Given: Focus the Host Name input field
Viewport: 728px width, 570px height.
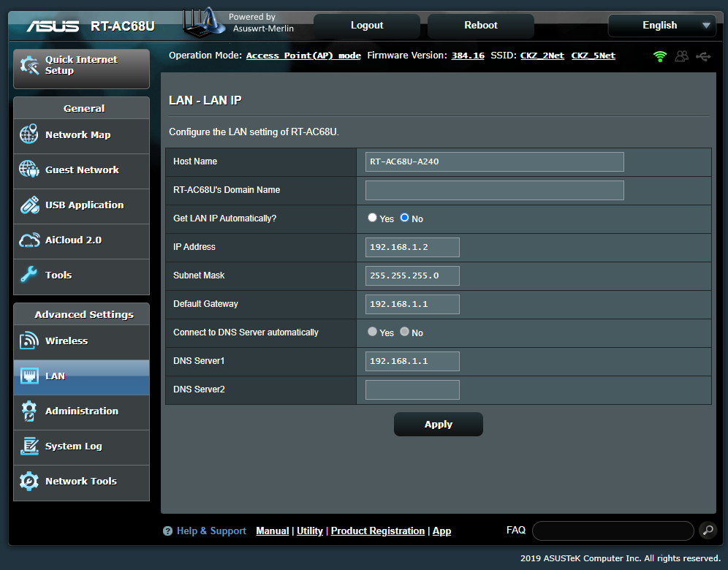Looking at the screenshot, I should [x=494, y=162].
